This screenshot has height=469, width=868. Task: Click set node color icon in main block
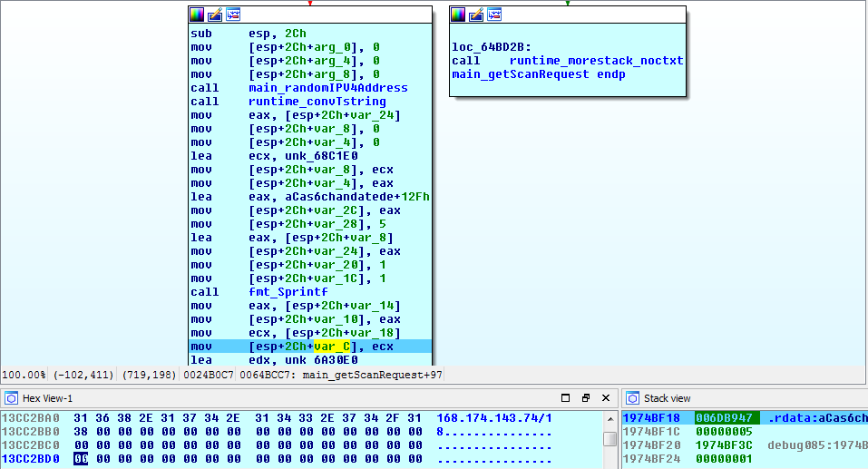[197, 15]
